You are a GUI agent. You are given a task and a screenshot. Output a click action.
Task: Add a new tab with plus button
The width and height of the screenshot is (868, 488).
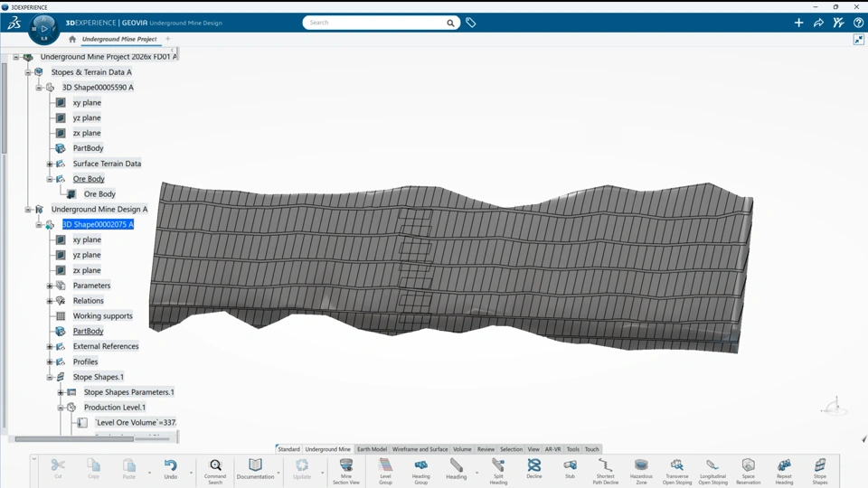point(168,39)
